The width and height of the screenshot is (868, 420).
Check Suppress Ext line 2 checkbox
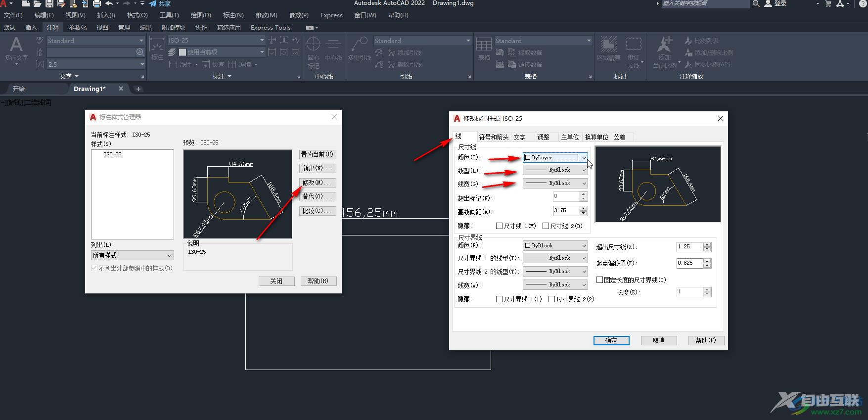551,299
